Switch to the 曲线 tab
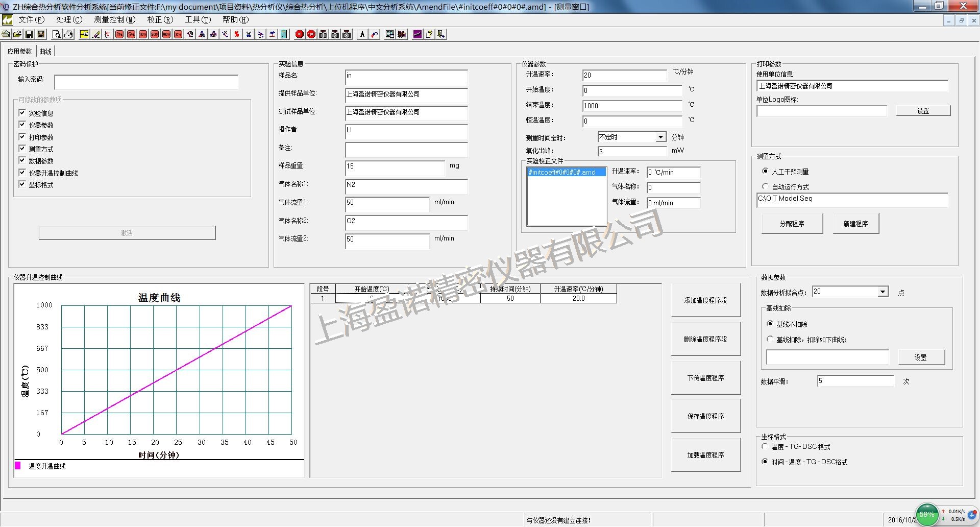This screenshot has height=527, width=980. tap(45, 51)
